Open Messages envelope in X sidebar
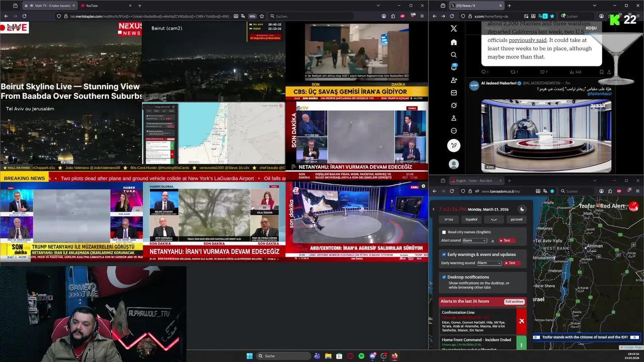This screenshot has height=362, width=644. point(454,93)
